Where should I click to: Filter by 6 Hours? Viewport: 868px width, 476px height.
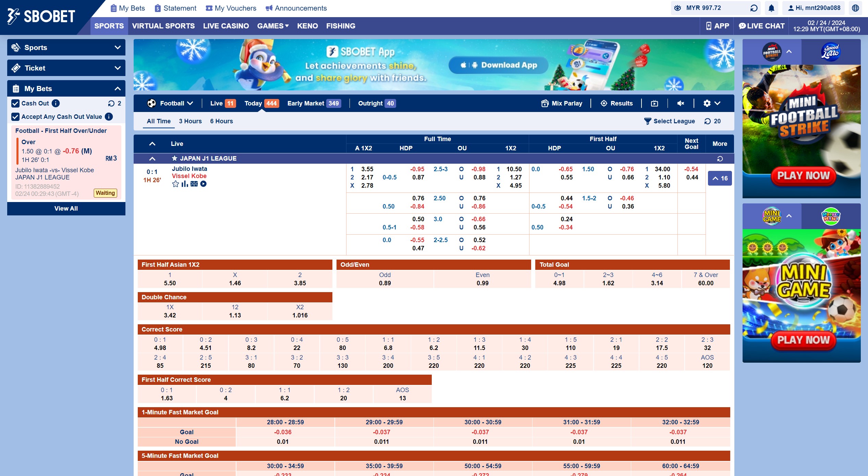pyautogui.click(x=221, y=121)
